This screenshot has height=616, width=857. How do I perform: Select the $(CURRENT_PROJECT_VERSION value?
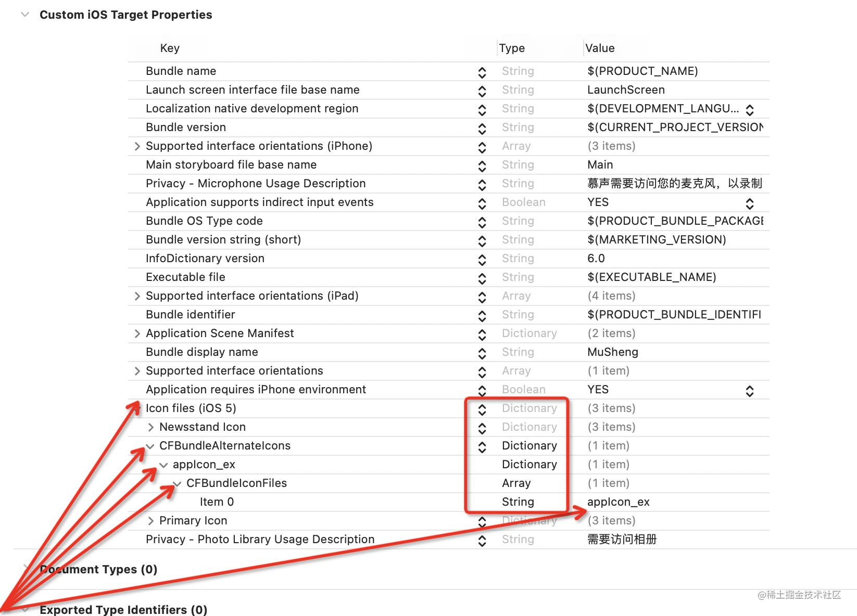(675, 127)
